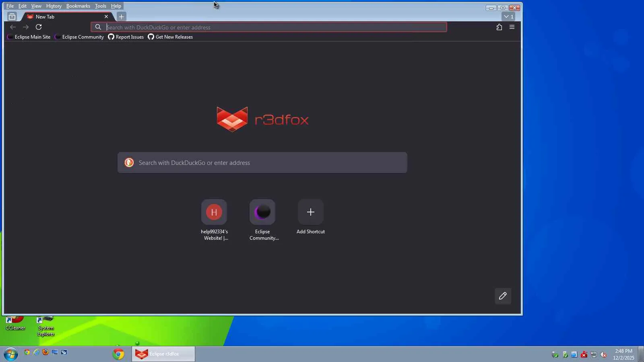Select the New Tab browser tab
The image size is (644, 362).
coord(66,16)
